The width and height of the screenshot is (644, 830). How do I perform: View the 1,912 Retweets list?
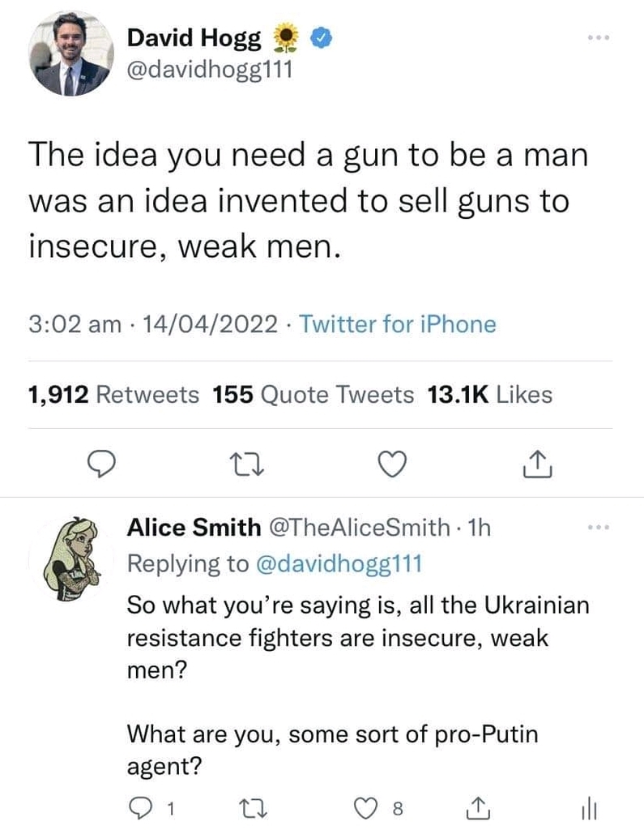pos(113,395)
